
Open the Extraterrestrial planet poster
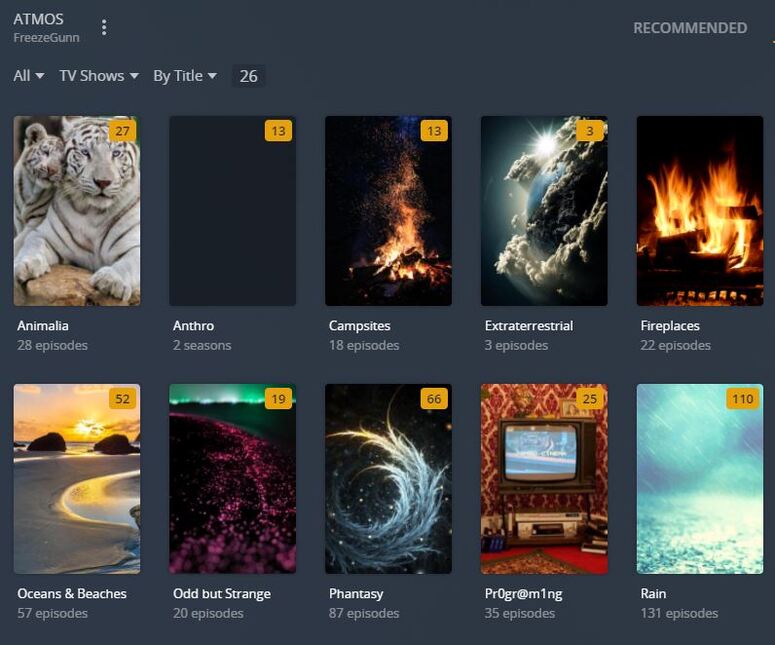pos(544,211)
